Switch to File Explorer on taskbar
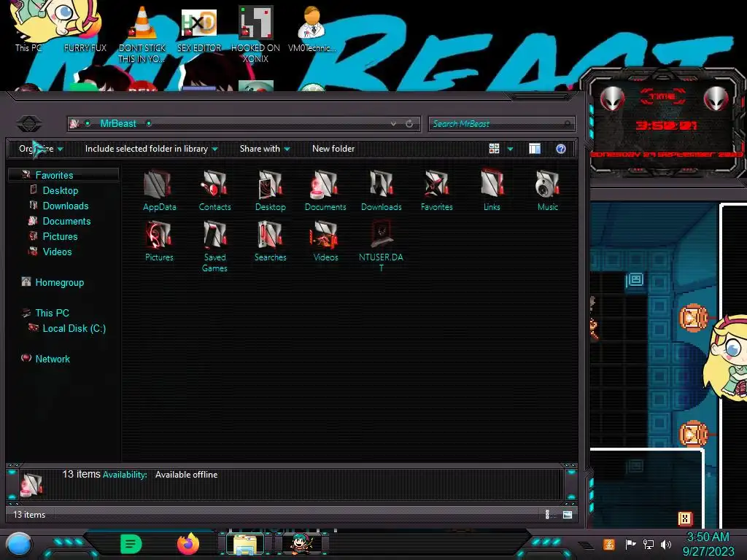Screen dimensions: 747x560 245,544
